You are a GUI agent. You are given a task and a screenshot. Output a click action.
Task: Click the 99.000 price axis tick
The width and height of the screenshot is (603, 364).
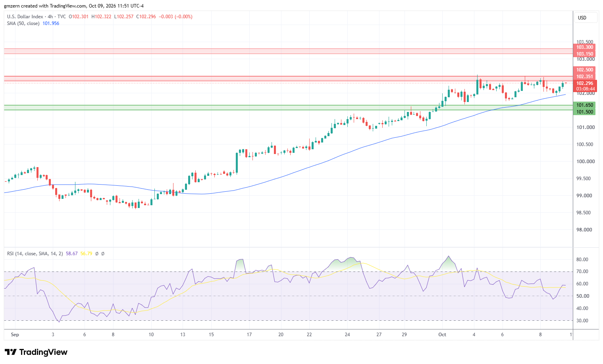pos(585,196)
